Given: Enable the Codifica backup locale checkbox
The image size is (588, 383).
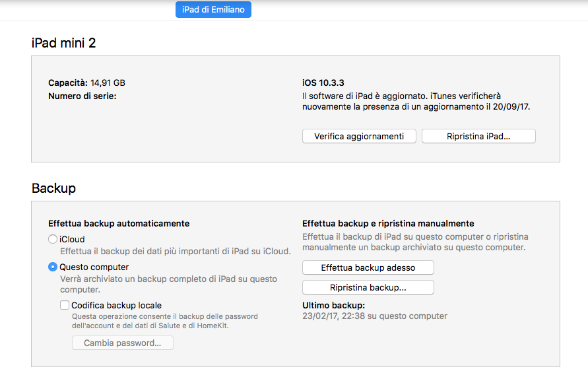Looking at the screenshot, I should click(65, 305).
